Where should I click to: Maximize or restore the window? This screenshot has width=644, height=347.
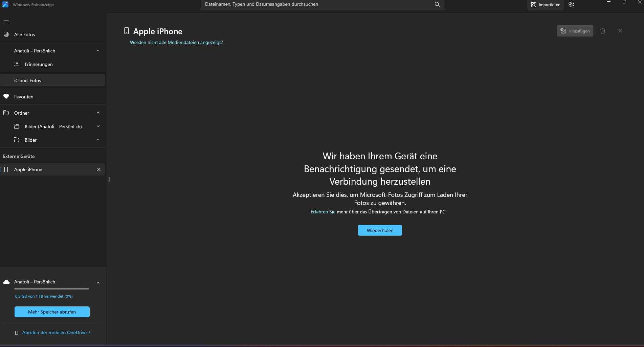click(x=624, y=2)
